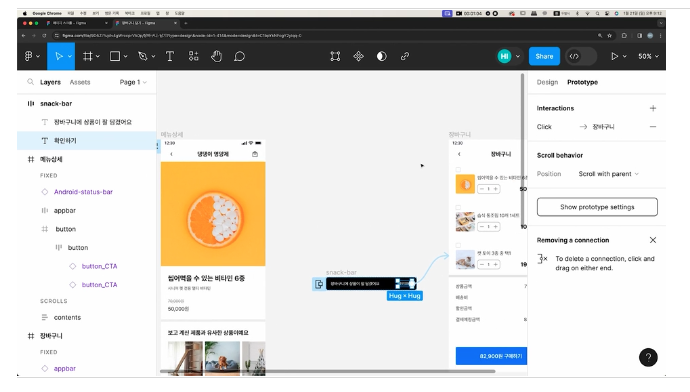
Task: Open the Page 1 dropdown
Action: pos(133,82)
